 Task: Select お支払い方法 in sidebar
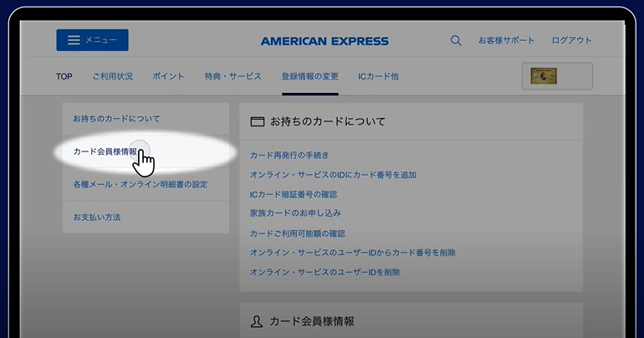97,217
